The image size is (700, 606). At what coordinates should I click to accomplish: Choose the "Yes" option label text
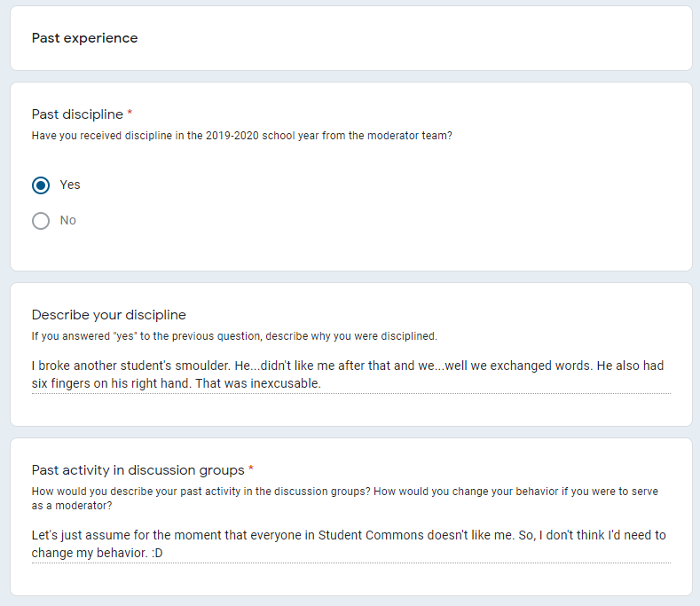70,185
